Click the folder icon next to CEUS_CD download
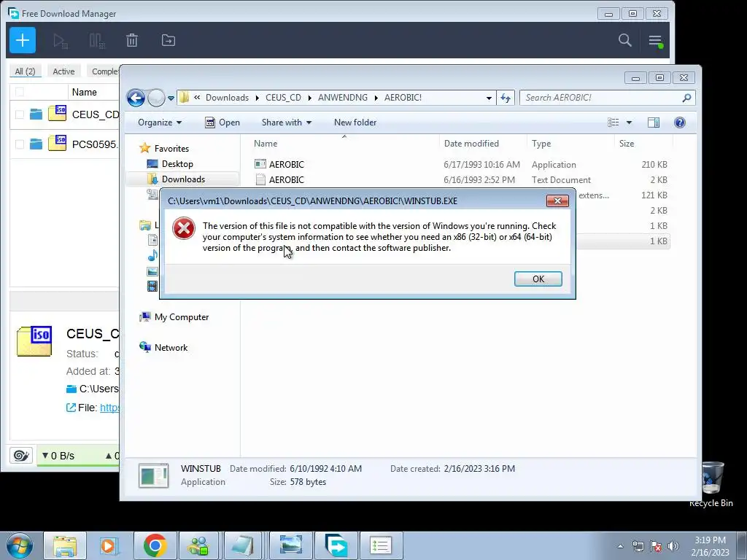This screenshot has width=747, height=560. tap(36, 114)
